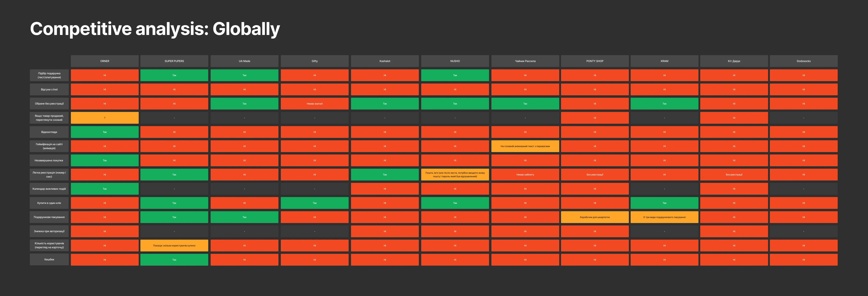Viewport: 868px width, 296px height.
Task: Click the 'Competitive analysis: Globally' title
Action: pyautogui.click(x=155, y=29)
